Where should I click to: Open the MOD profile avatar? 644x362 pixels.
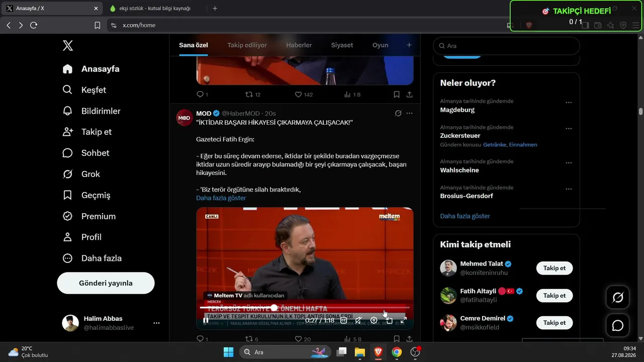pos(185,118)
